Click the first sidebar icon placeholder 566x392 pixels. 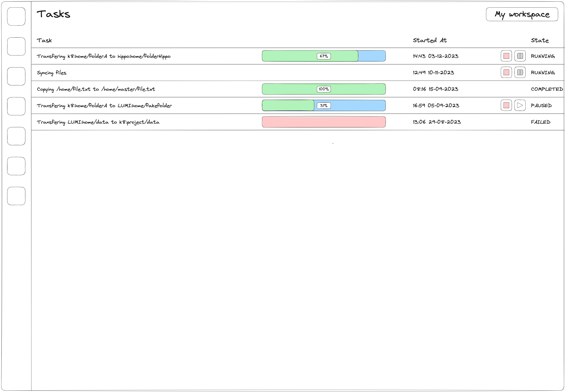coord(16,16)
